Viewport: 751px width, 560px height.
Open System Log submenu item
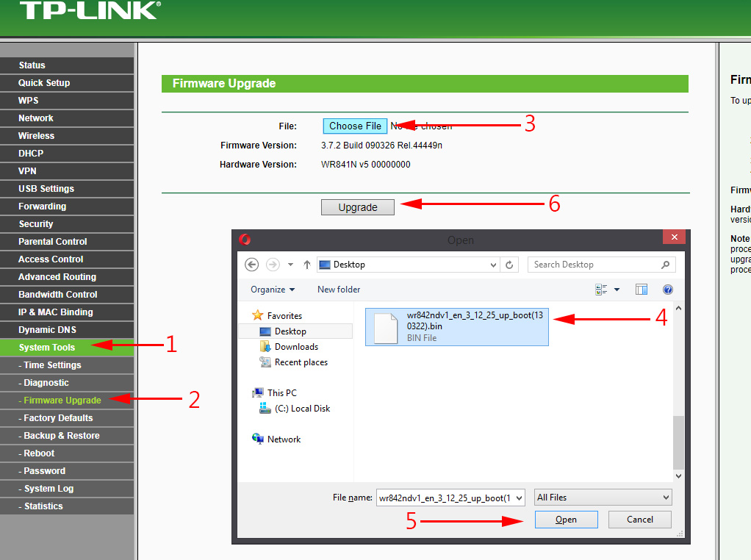pyautogui.click(x=67, y=488)
